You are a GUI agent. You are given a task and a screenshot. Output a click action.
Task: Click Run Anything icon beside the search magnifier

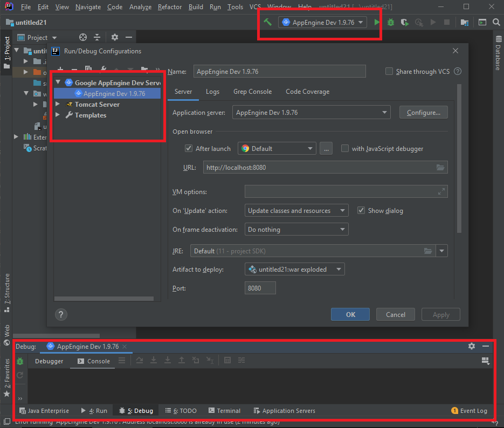pos(482,22)
